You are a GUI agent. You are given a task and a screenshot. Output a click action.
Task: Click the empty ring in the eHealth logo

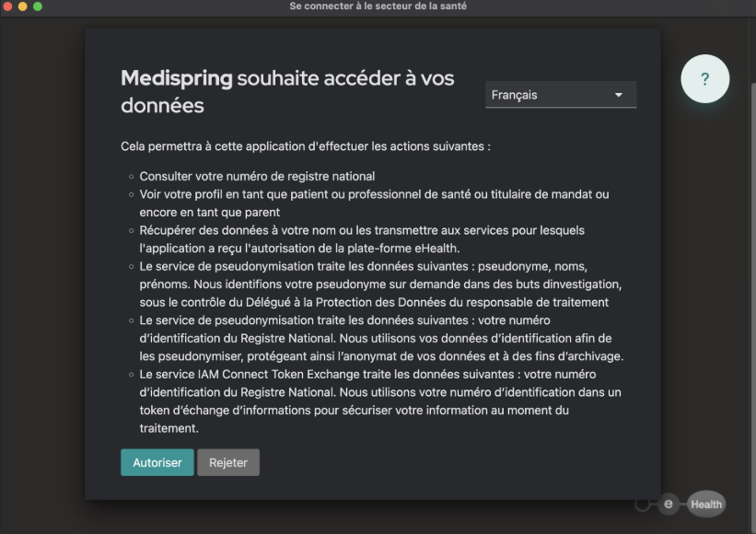click(x=644, y=505)
